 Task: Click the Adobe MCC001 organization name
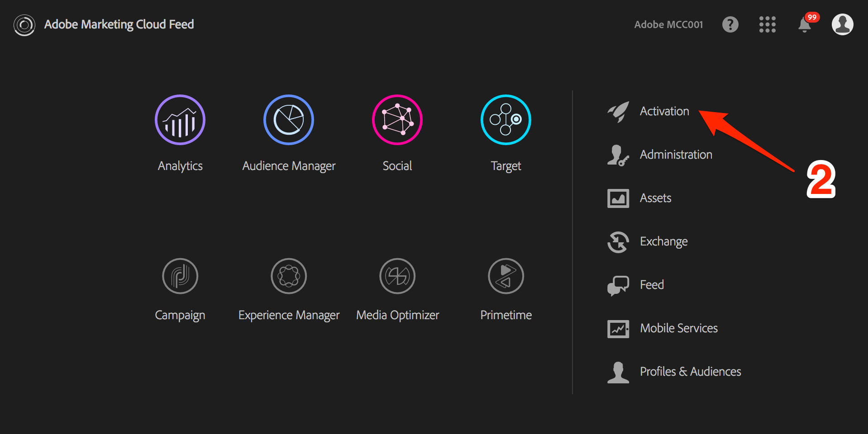click(668, 24)
